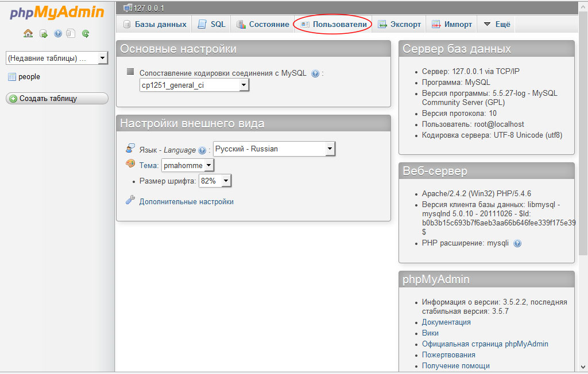This screenshot has height=374, width=588.
Task: Expand the cp1251_general_ci collation dropdown
Action: point(194,85)
